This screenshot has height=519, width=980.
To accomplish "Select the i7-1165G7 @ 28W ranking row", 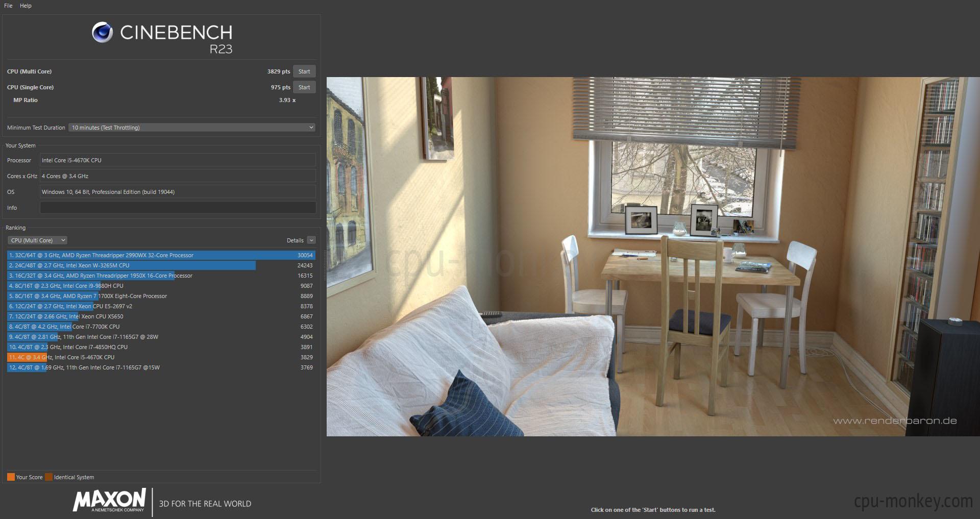I will click(161, 337).
